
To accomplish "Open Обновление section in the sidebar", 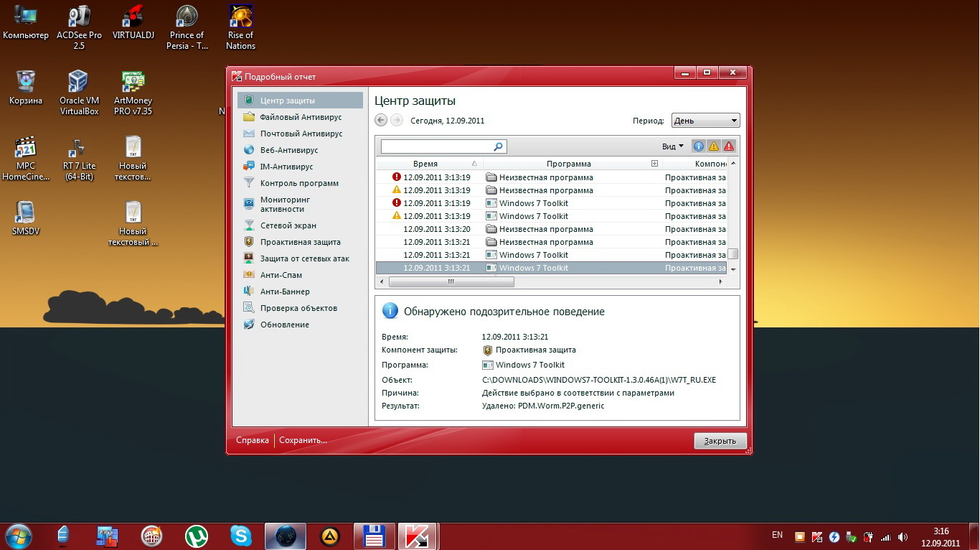I will point(284,325).
